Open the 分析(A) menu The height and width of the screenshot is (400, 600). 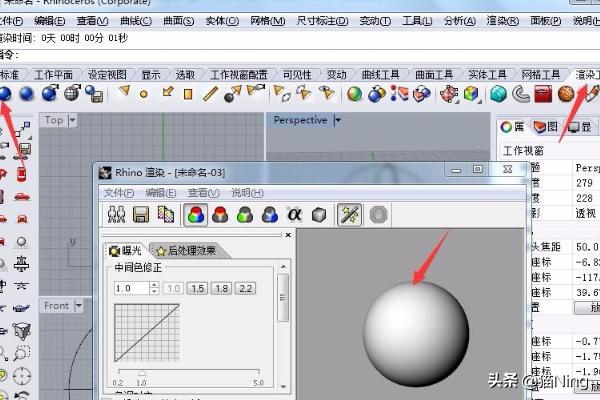460,21
